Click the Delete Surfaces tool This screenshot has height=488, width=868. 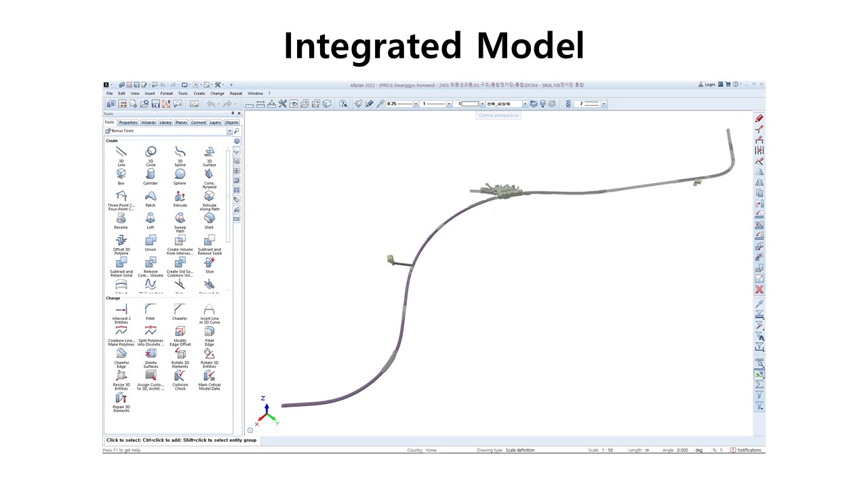(151, 354)
